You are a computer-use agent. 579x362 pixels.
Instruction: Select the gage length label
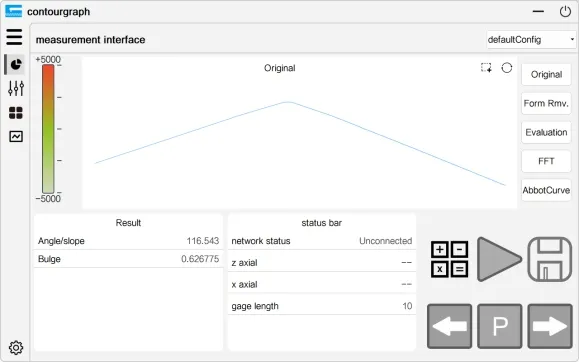[255, 306]
